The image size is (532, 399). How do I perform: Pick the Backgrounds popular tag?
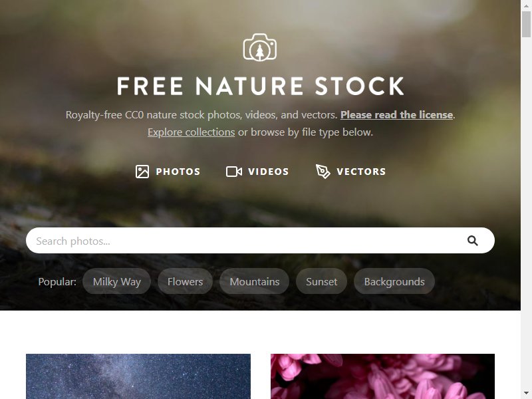tap(394, 281)
